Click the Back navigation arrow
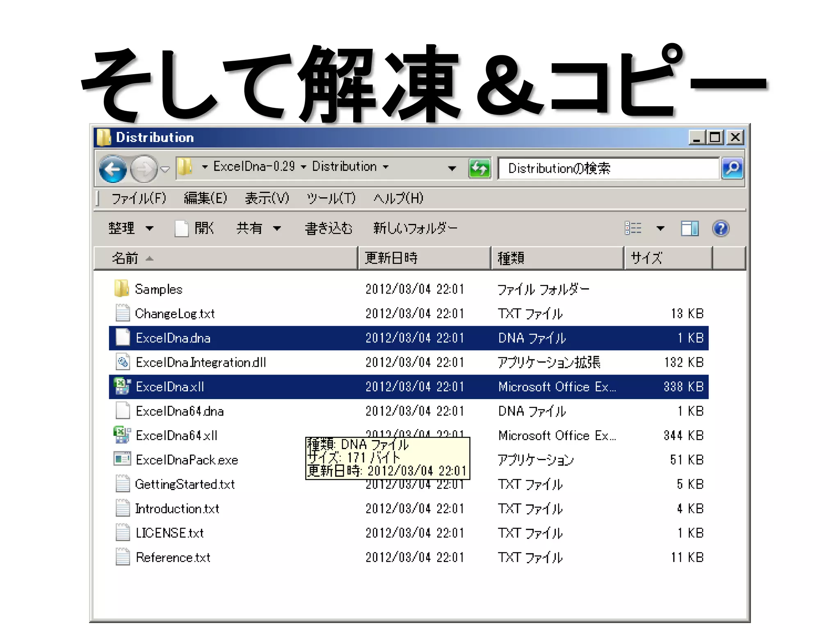Image resolution: width=840 pixels, height=630 pixels. coord(113,169)
